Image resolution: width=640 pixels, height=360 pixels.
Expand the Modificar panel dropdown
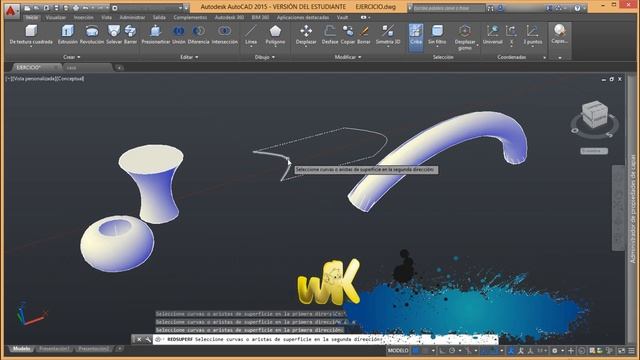(348, 57)
